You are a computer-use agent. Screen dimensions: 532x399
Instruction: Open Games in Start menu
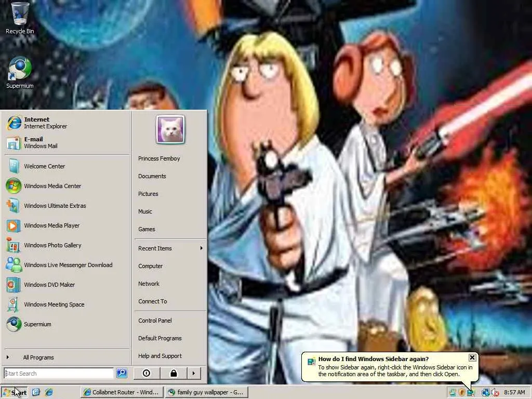(170, 229)
